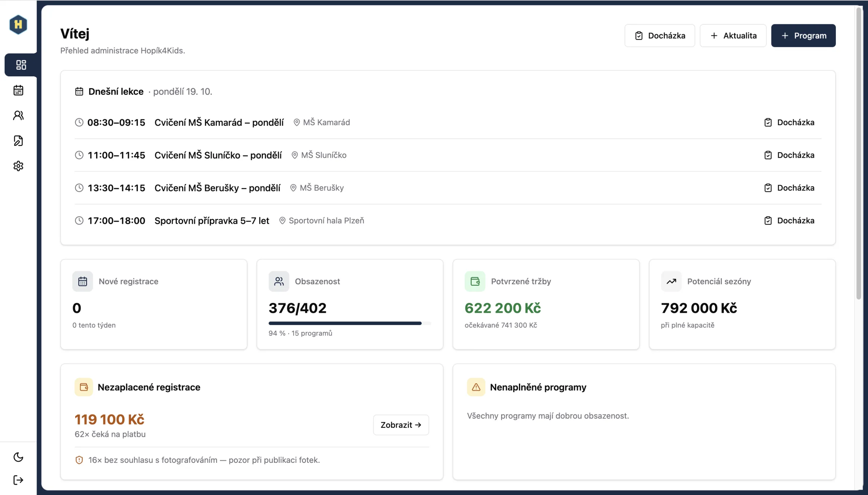
Task: Open the settings gear in sidebar
Action: 18,166
